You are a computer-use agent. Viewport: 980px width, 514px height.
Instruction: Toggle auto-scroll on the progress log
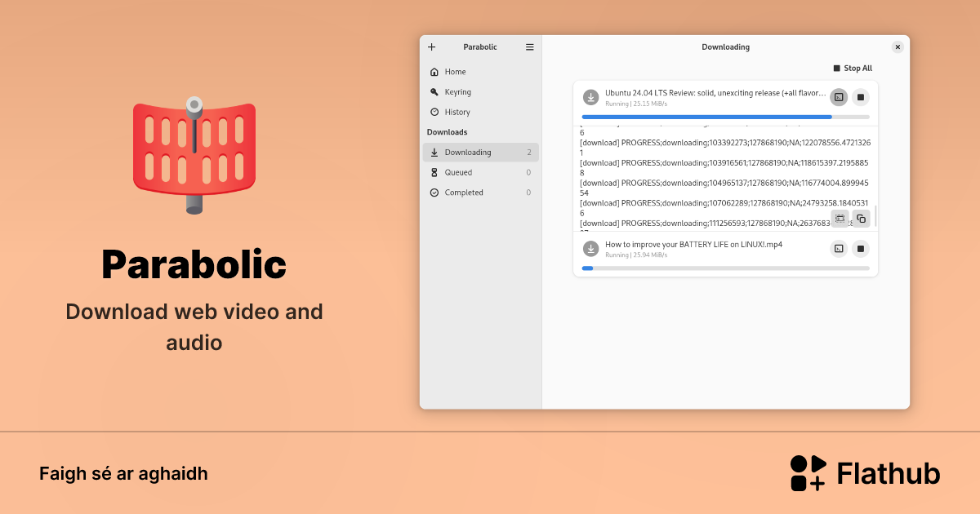click(x=839, y=219)
